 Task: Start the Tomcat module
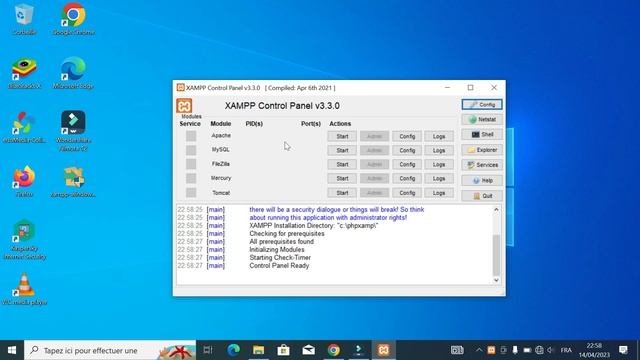tap(342, 193)
